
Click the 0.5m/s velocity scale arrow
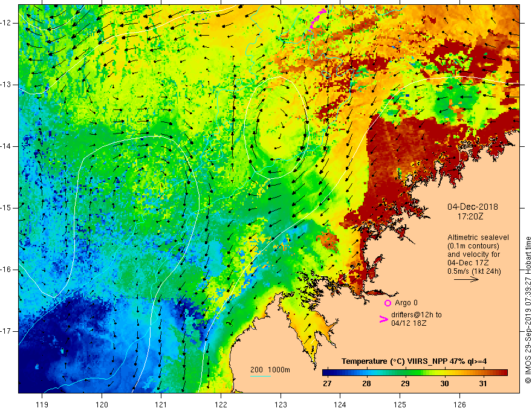466,279
